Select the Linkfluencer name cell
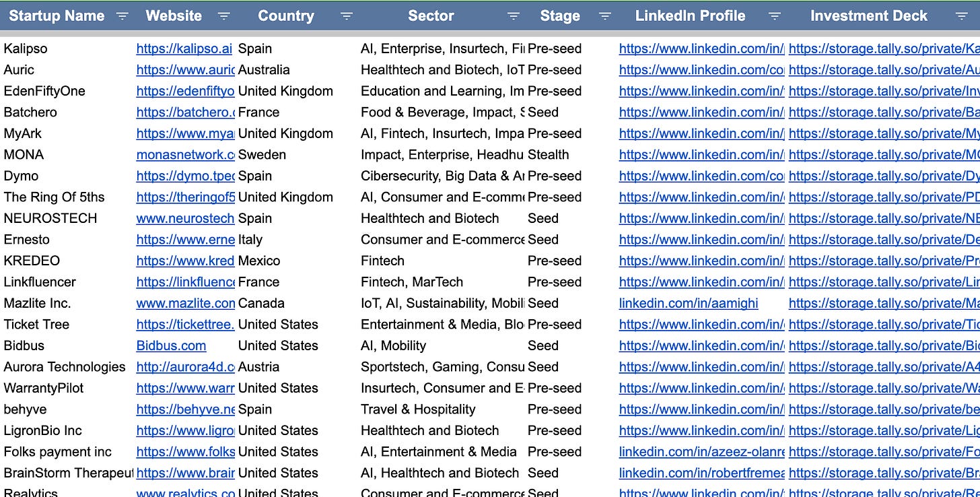The image size is (980, 497). [40, 282]
